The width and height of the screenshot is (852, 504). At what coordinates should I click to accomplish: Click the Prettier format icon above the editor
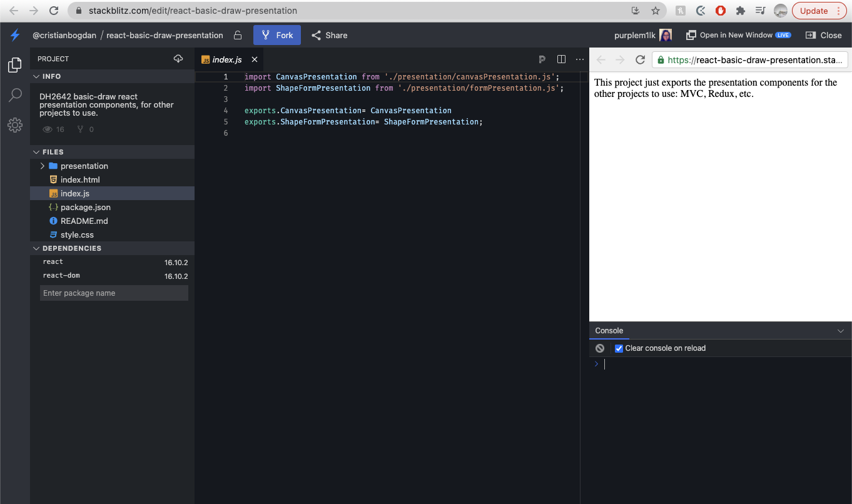pos(542,59)
